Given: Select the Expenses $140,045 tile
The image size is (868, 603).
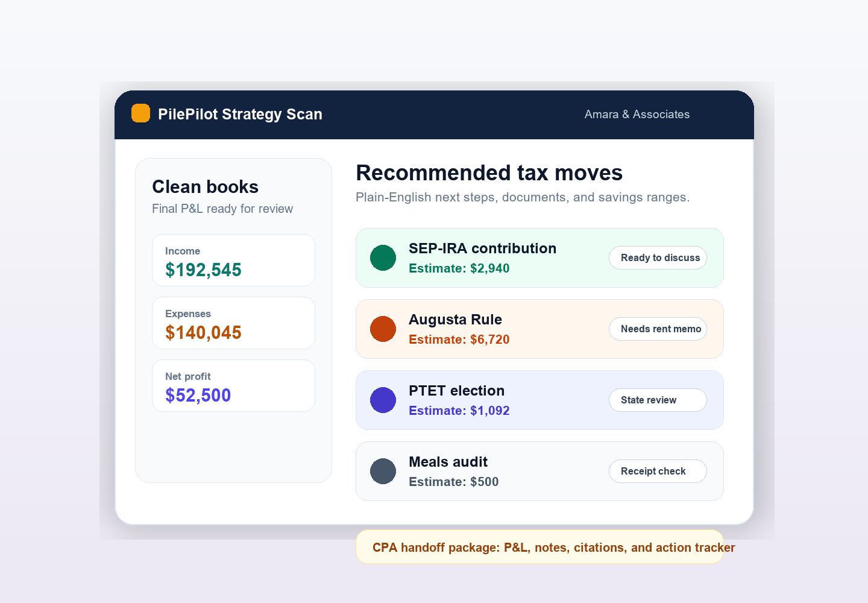Looking at the screenshot, I should point(233,323).
